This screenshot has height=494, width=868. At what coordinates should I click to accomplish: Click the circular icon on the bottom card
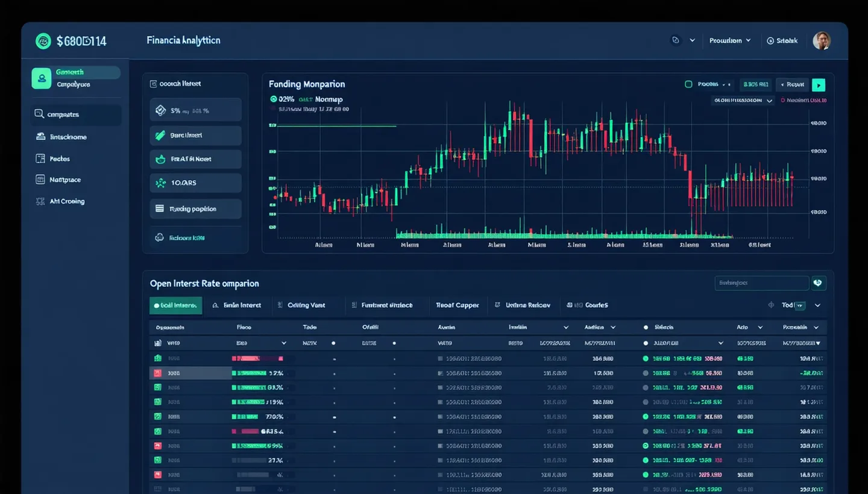159,237
